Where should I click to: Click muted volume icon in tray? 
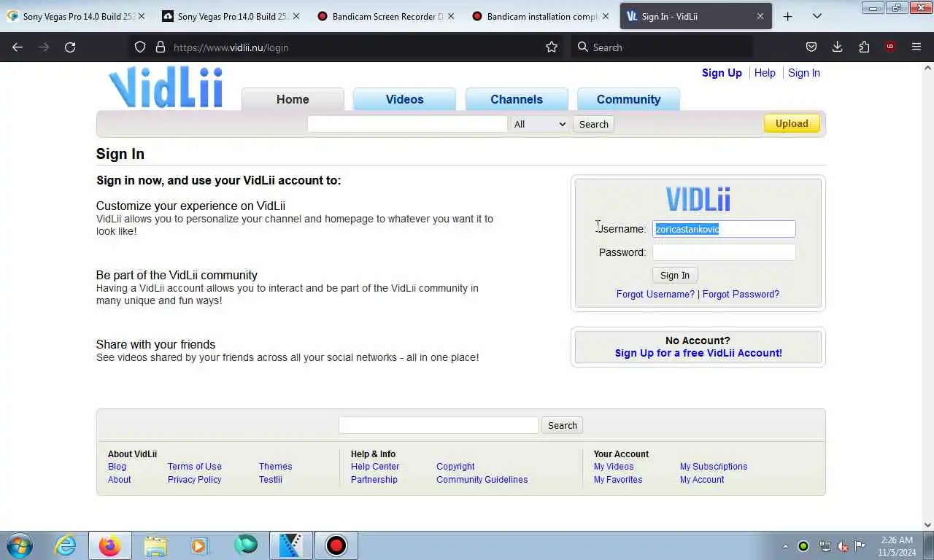843,546
